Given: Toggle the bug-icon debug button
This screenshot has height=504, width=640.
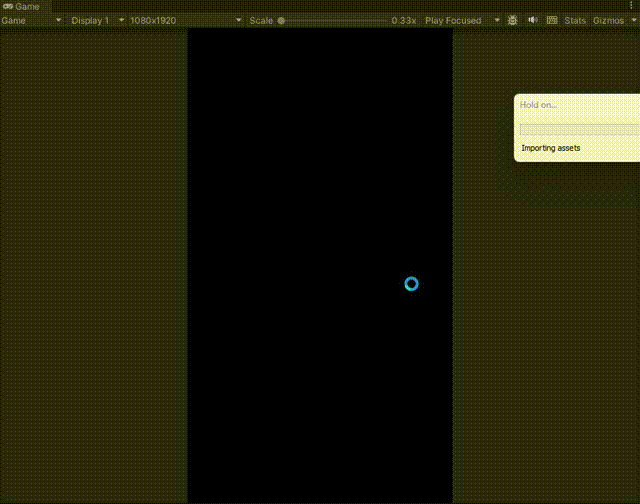Looking at the screenshot, I should [513, 20].
